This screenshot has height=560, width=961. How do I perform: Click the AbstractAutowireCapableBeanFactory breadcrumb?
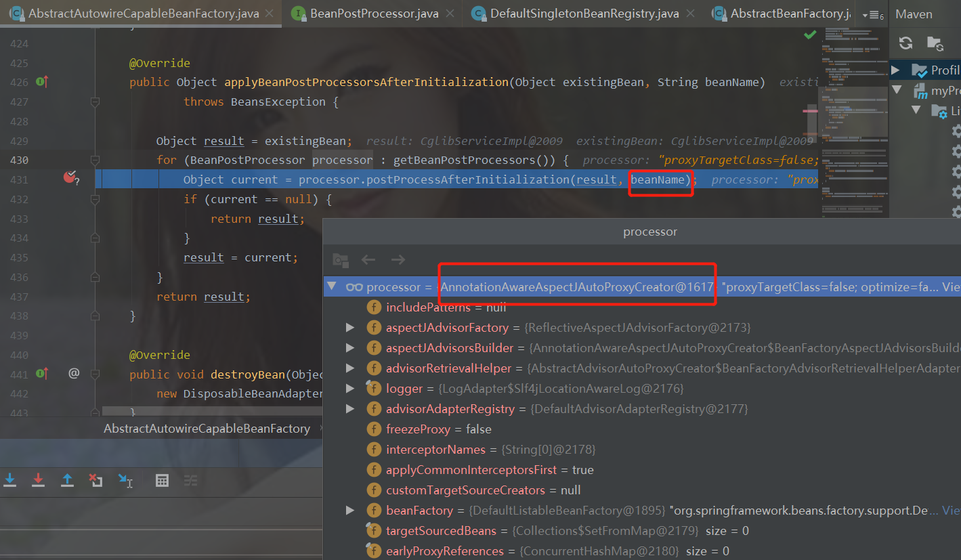pos(207,429)
